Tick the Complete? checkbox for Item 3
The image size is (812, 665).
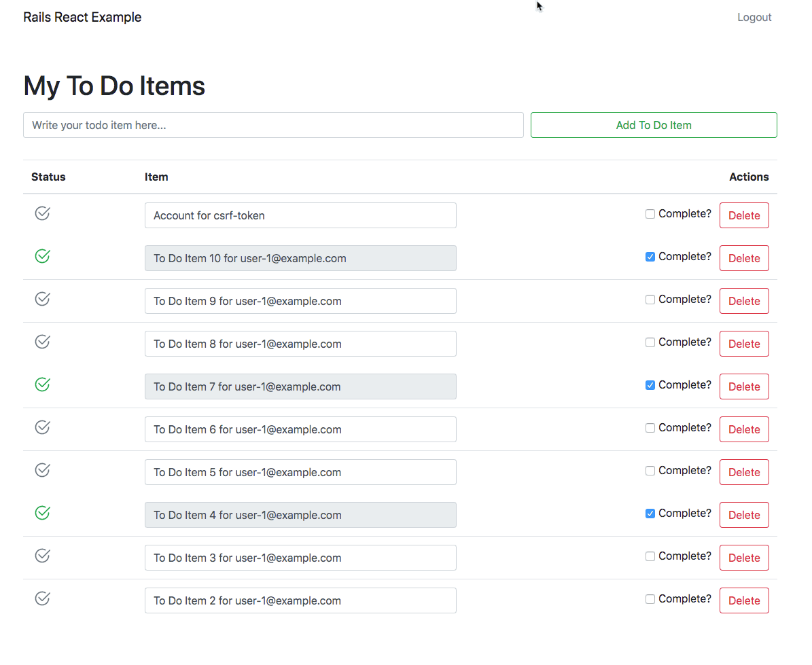pos(650,557)
